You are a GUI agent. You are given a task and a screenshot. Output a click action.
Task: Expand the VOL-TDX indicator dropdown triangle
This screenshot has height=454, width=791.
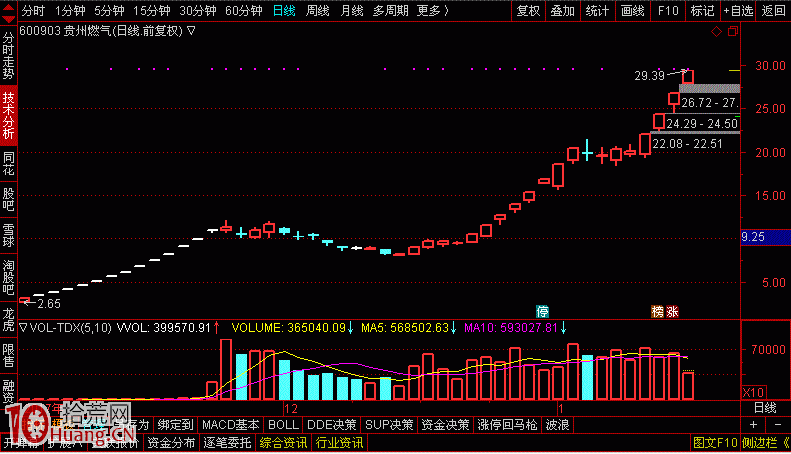tap(23, 328)
